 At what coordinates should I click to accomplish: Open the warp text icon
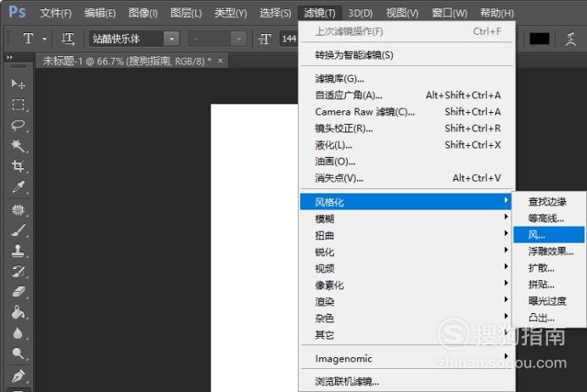[571, 38]
